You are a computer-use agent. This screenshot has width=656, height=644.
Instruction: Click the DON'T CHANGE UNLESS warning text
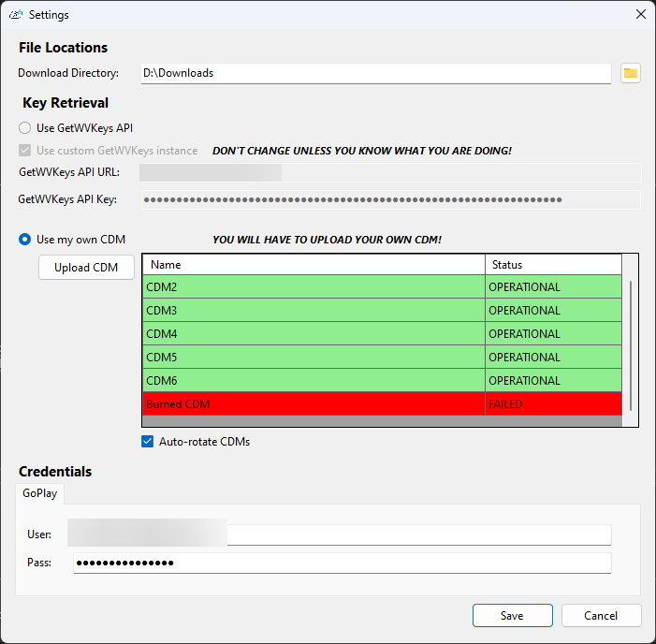pos(362,151)
